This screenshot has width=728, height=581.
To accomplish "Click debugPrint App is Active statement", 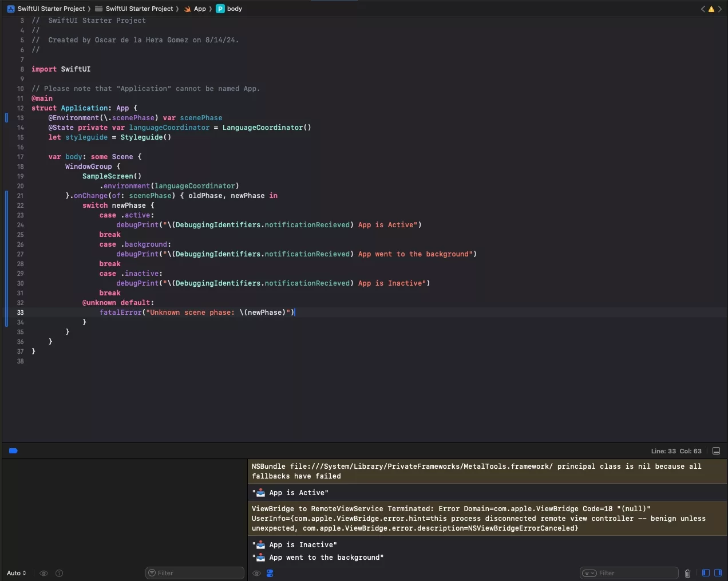I will pos(269,225).
